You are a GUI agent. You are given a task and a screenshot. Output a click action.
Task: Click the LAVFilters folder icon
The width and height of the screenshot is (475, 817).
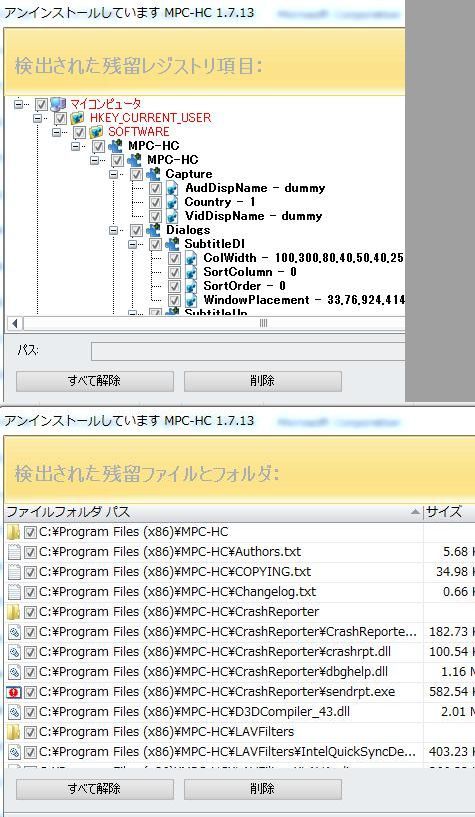click(14, 732)
